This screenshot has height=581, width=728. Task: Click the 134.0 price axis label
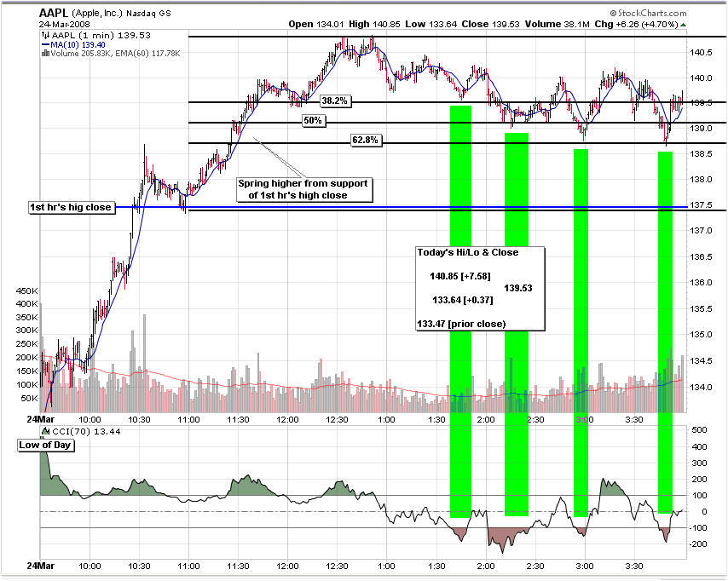701,387
